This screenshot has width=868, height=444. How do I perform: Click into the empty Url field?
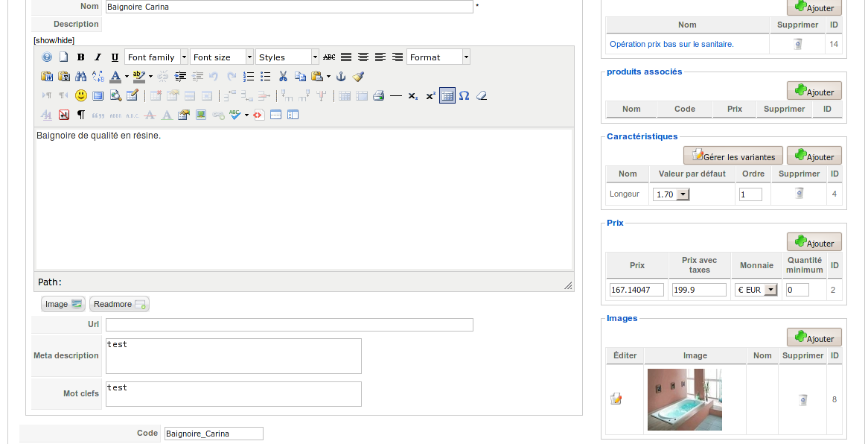coord(290,325)
